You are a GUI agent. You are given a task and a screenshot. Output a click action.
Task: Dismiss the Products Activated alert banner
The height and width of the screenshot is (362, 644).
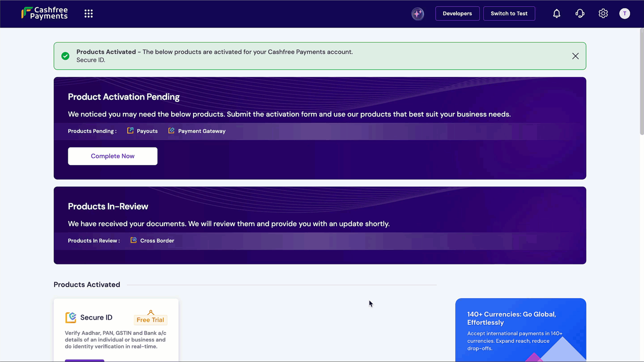point(575,56)
